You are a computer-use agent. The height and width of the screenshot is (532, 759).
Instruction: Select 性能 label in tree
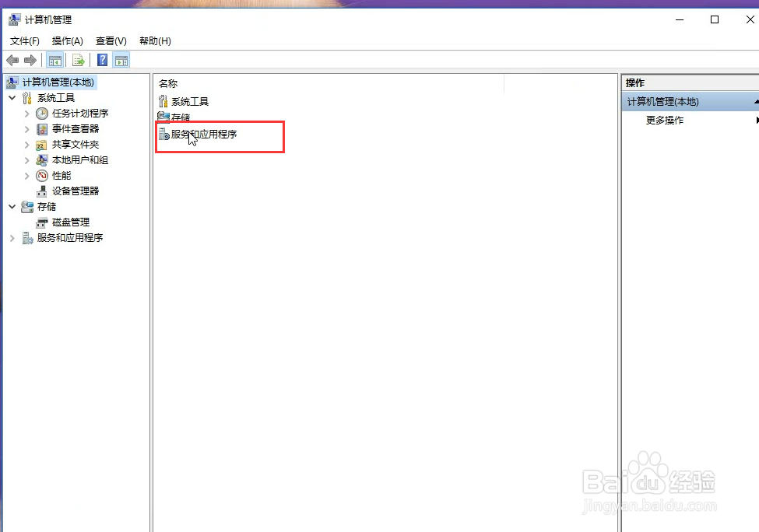61,176
